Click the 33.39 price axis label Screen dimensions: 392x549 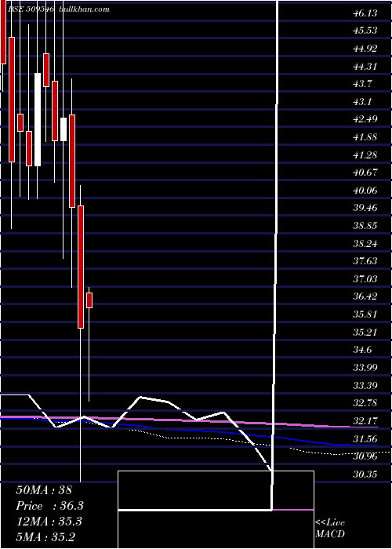(x=365, y=385)
